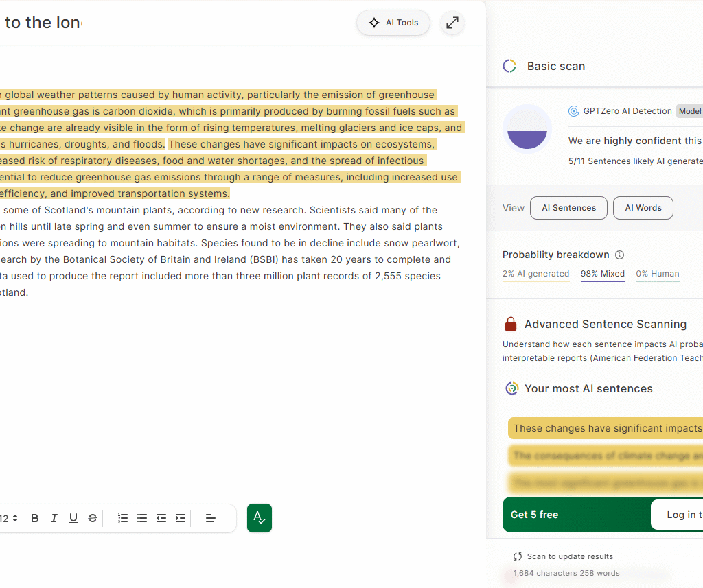703x588 pixels.
Task: Select the 98% Mixed probability tab
Action: click(x=603, y=274)
